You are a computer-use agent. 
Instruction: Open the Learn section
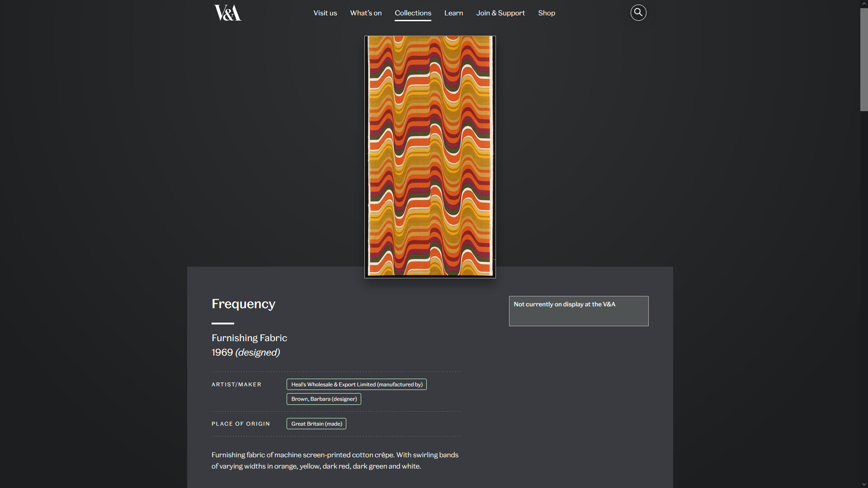(x=453, y=13)
